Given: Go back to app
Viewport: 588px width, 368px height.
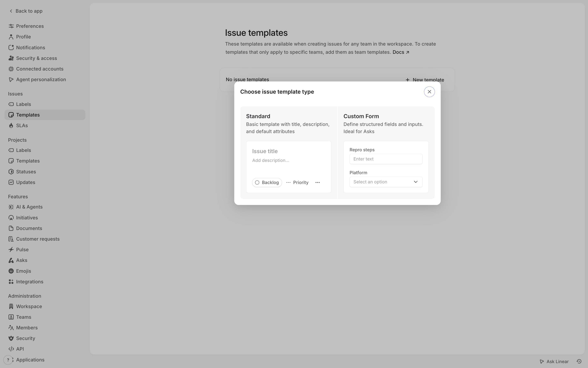Looking at the screenshot, I should pos(26,11).
